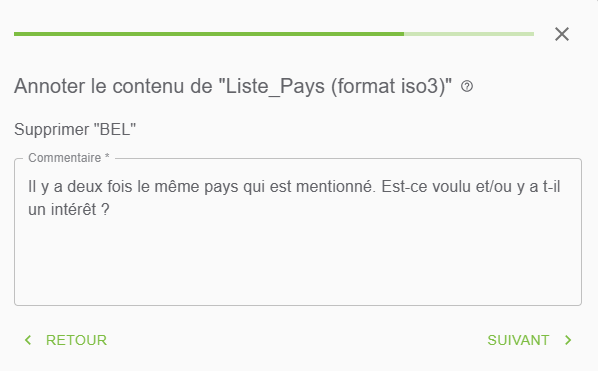Click the green filled part of progress bar
This screenshot has height=371, width=598.
click(x=209, y=34)
